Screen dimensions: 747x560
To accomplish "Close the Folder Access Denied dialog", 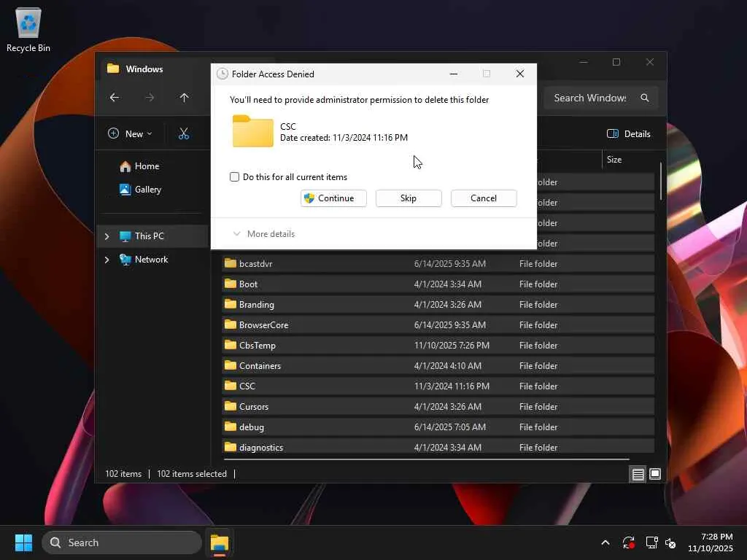I will pos(520,74).
